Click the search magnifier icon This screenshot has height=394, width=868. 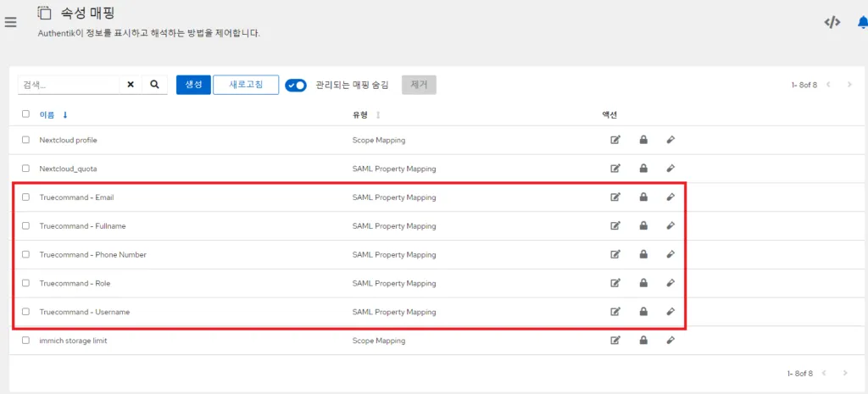[154, 85]
